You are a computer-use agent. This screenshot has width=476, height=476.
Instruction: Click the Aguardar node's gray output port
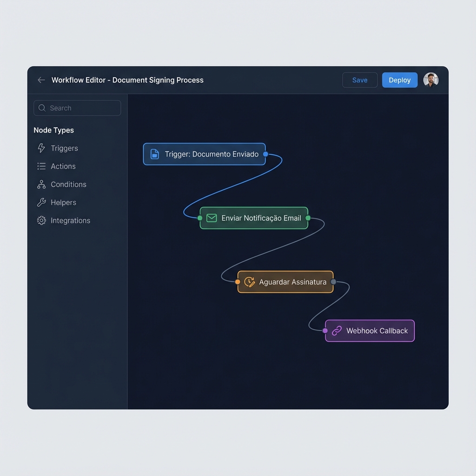pos(333,282)
